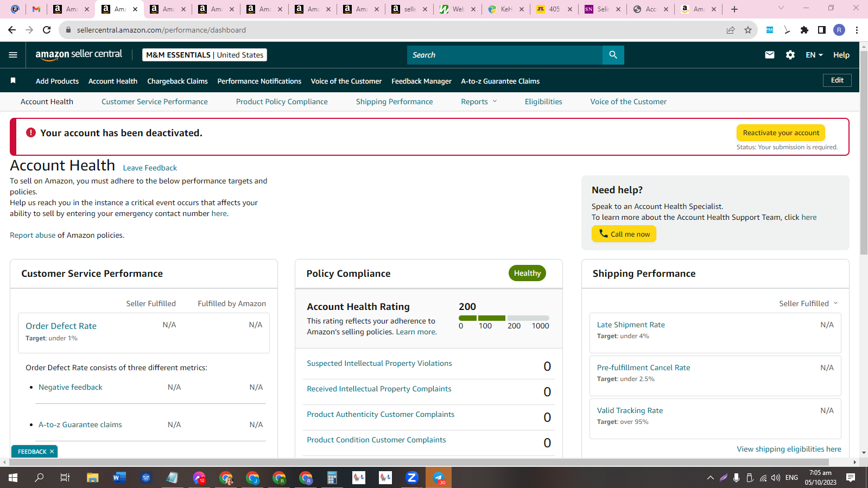Select Voice of the Customer sub-navigation tab

tap(629, 102)
